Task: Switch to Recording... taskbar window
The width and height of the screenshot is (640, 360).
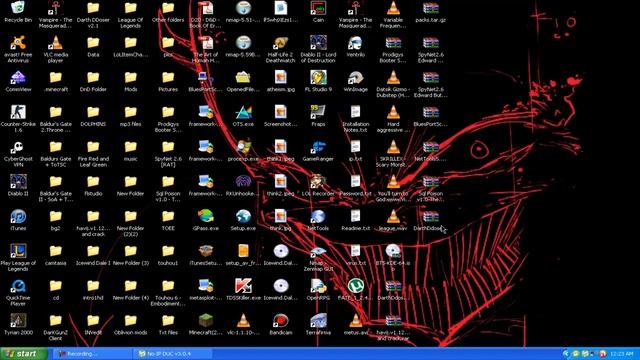Action: (x=92, y=354)
